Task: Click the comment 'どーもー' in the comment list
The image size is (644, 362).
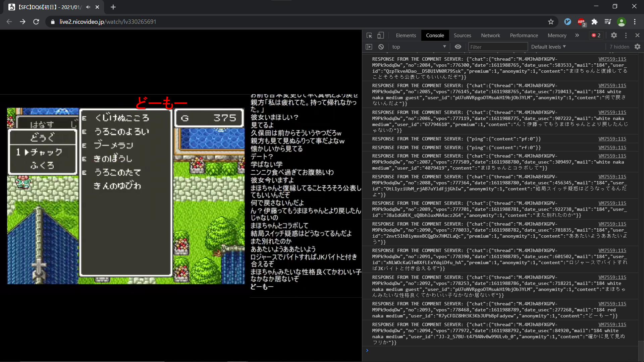Action: coord(262,287)
